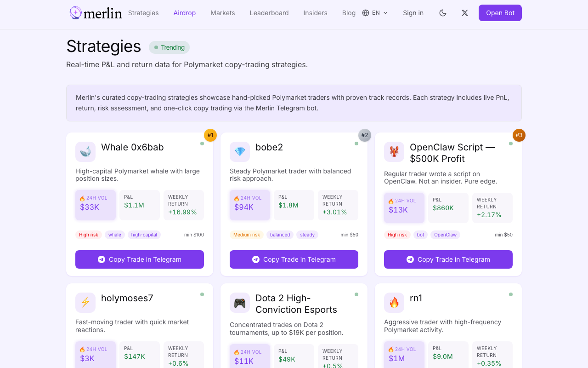Viewport: 588px width, 368px height.
Task: Click the rn1 flame avatar icon
Action: 394,303
